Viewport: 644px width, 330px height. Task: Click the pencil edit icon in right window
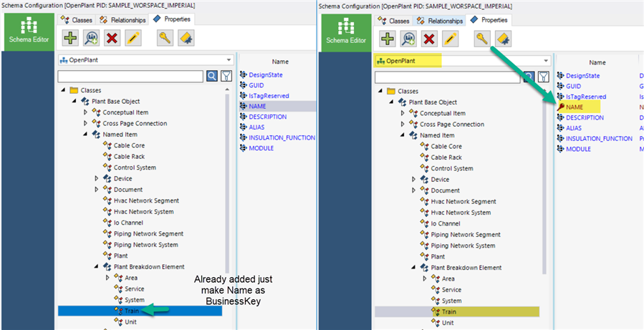450,39
